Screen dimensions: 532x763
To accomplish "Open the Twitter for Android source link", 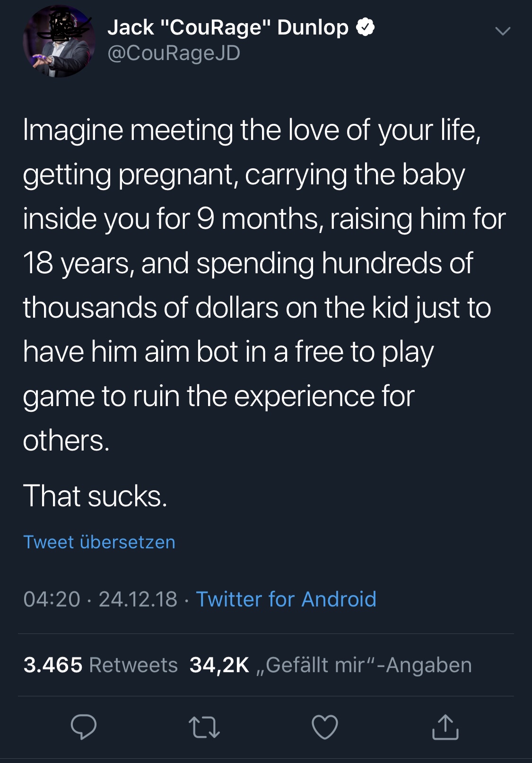I will coord(286,599).
